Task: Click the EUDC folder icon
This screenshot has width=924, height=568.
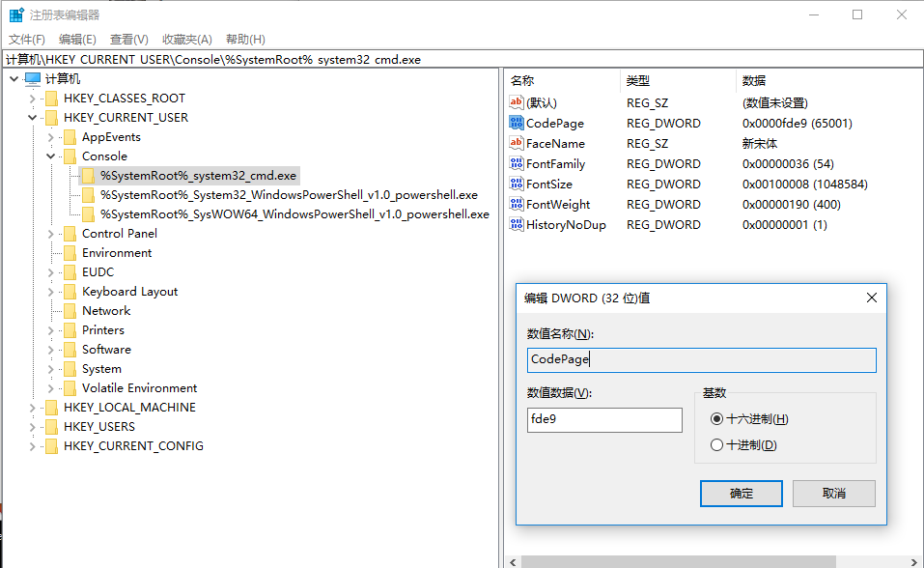Action: (x=70, y=271)
